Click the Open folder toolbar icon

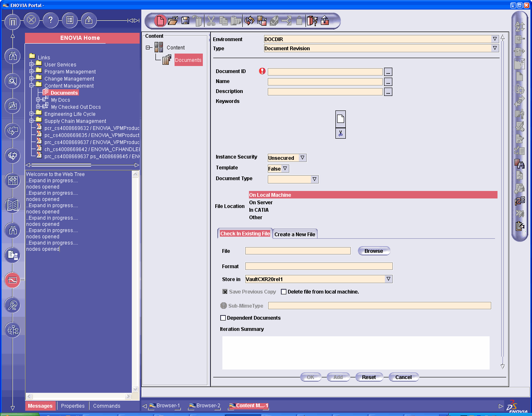173,21
